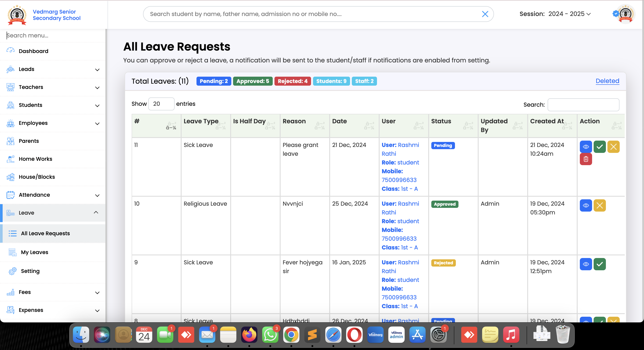Click the Pending: 2 filter badge
This screenshot has width=644, height=350.
[214, 81]
